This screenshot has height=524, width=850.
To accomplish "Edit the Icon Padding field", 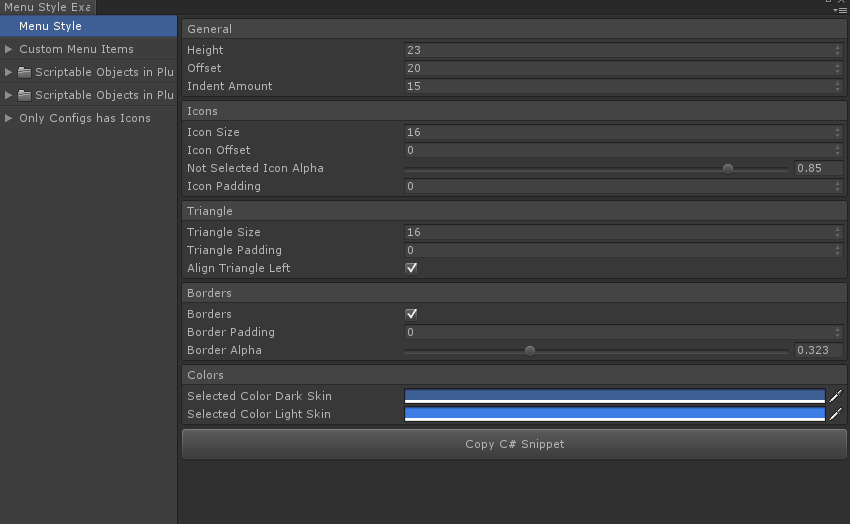I will point(623,186).
